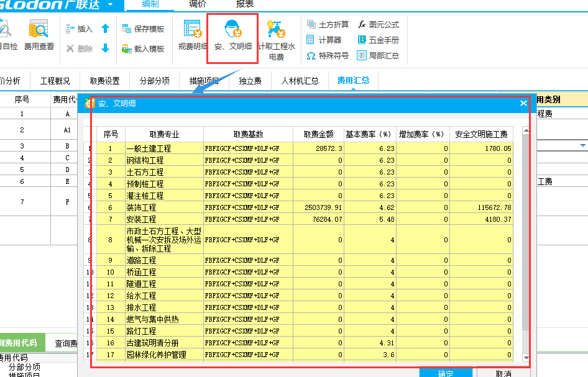Screen dimensions: 588x377
Task: Click dialog scrollbar down arrow
Action: 526,358
